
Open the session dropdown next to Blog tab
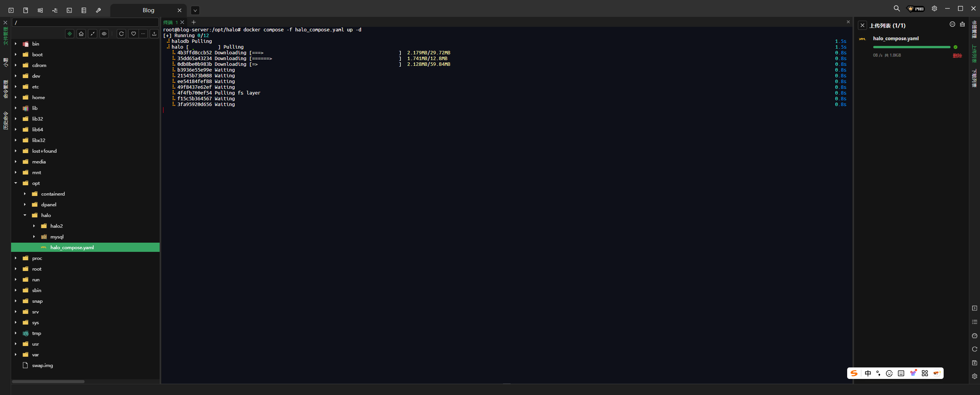tap(195, 10)
